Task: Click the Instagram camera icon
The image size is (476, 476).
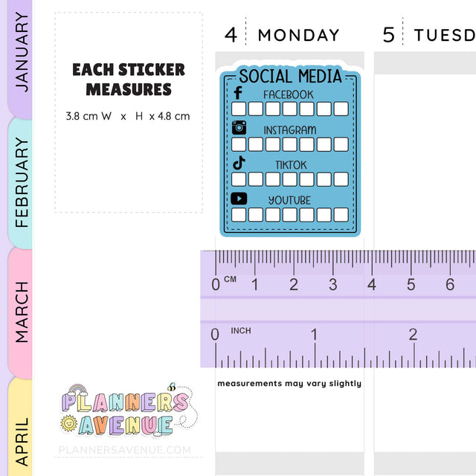Action: (x=239, y=127)
